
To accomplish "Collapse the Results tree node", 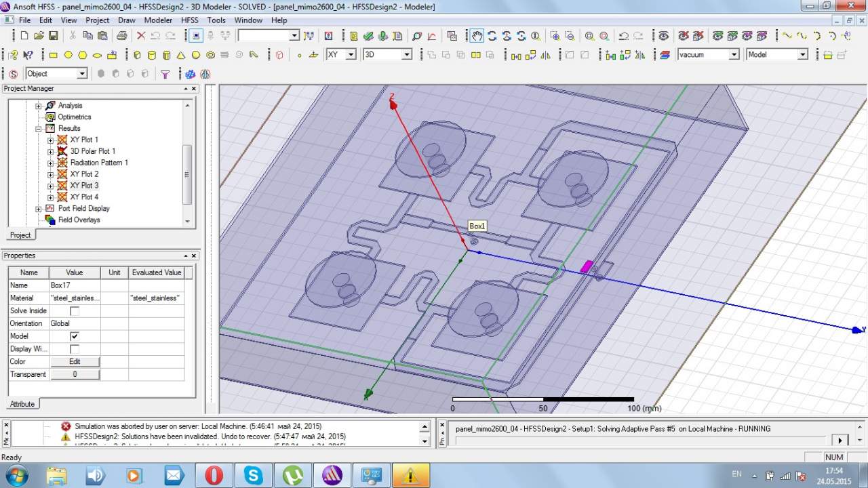I will tap(39, 129).
